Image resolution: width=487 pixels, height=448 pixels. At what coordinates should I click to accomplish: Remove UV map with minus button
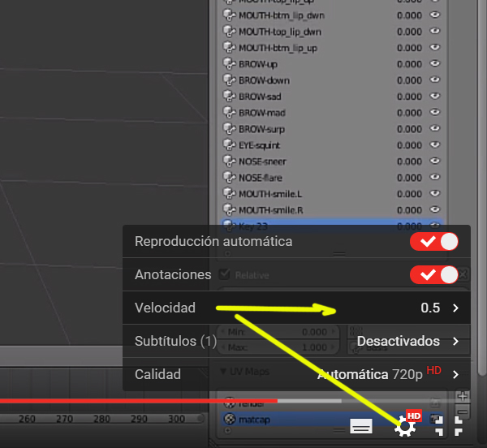coord(463,412)
